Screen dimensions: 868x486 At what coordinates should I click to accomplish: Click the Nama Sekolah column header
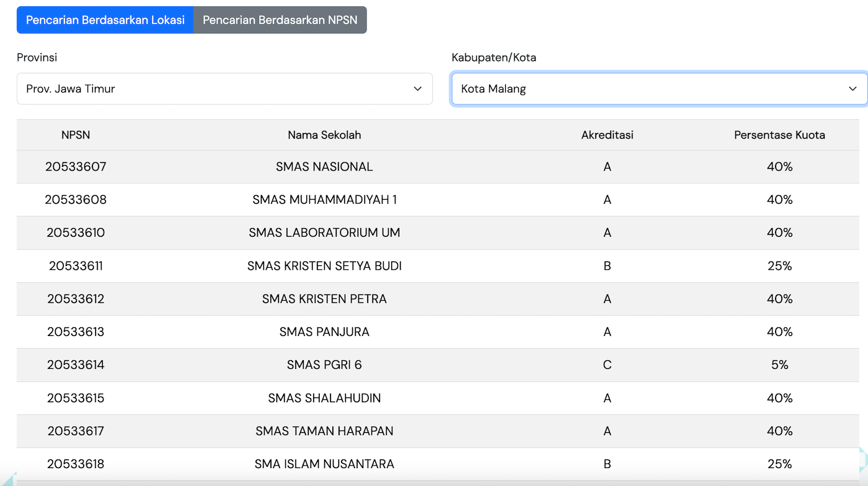pos(324,135)
